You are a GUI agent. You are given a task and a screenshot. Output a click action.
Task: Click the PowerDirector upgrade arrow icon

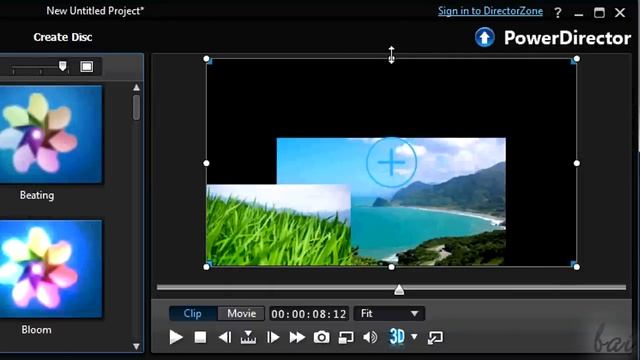click(484, 38)
